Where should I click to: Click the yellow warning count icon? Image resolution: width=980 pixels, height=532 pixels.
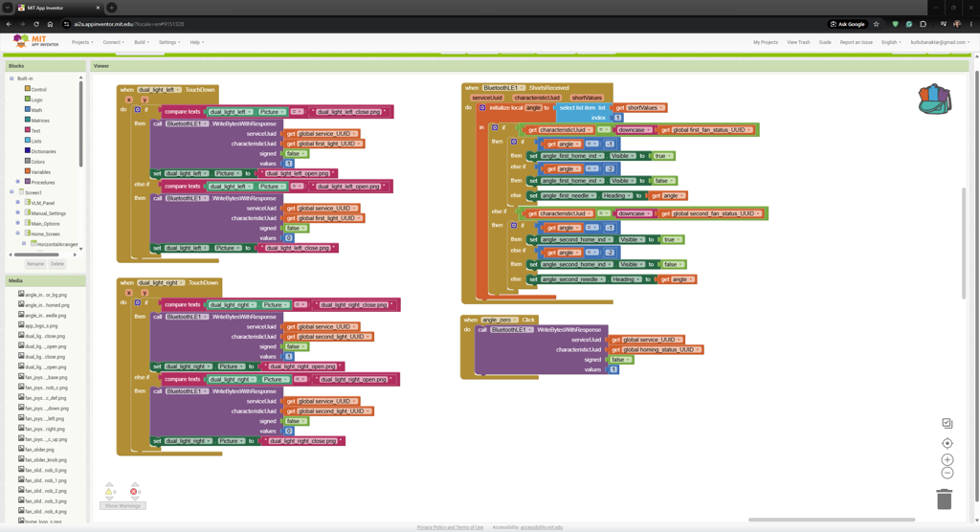[x=109, y=492]
